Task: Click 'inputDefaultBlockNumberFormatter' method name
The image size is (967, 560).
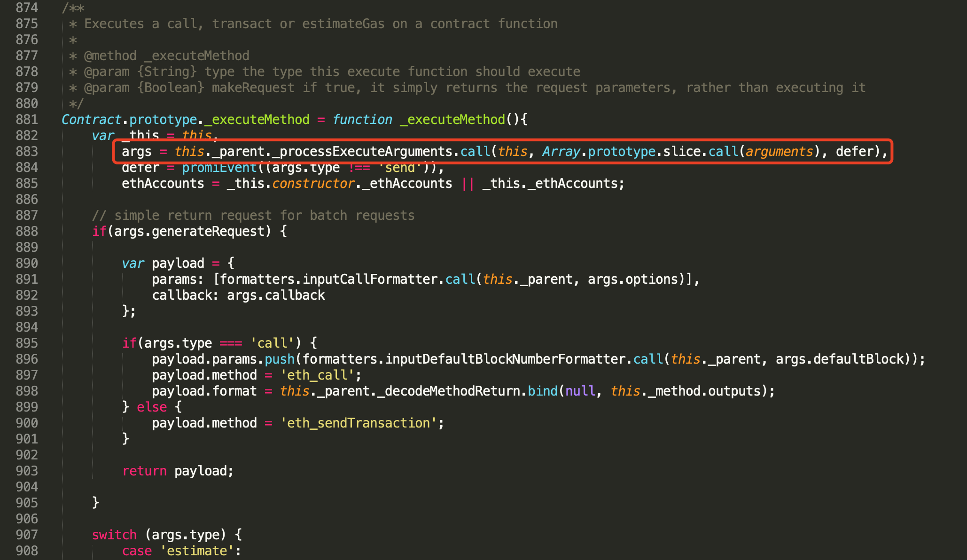Action: tap(505, 359)
